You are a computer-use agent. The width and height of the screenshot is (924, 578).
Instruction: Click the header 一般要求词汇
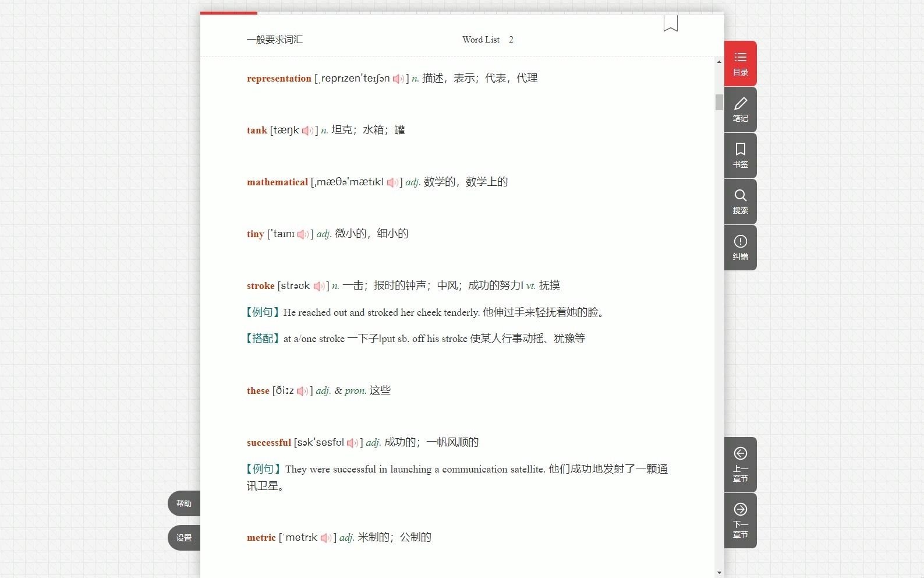click(275, 40)
